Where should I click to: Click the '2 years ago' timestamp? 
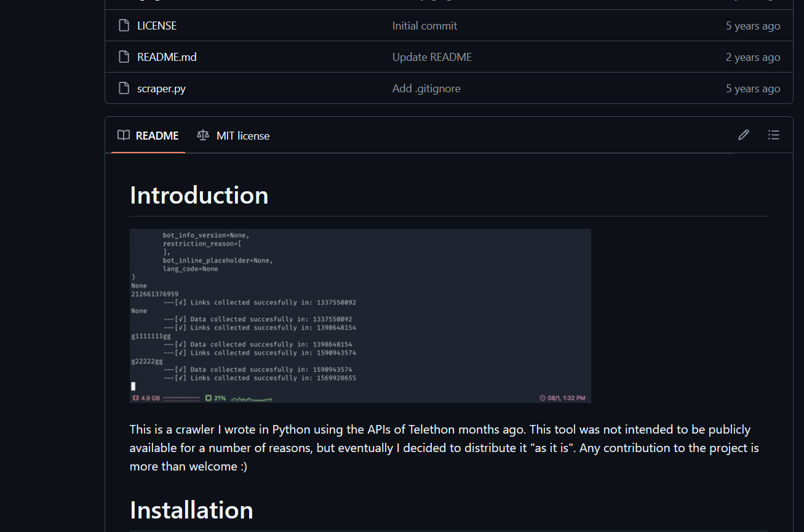[752, 57]
